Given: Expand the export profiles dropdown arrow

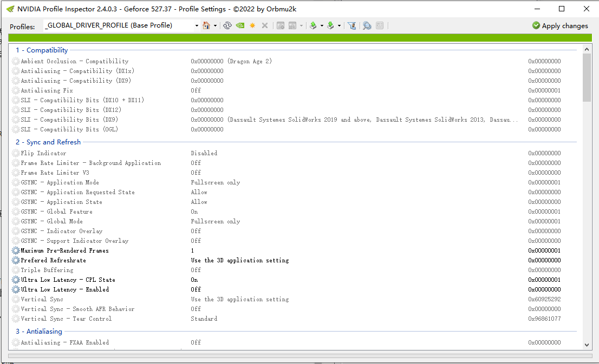Looking at the screenshot, I should [x=322, y=26].
